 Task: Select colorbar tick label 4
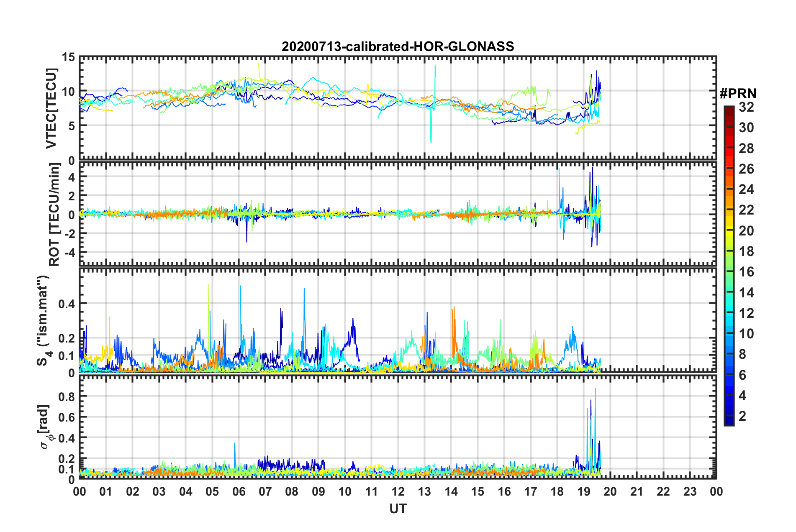(x=742, y=396)
